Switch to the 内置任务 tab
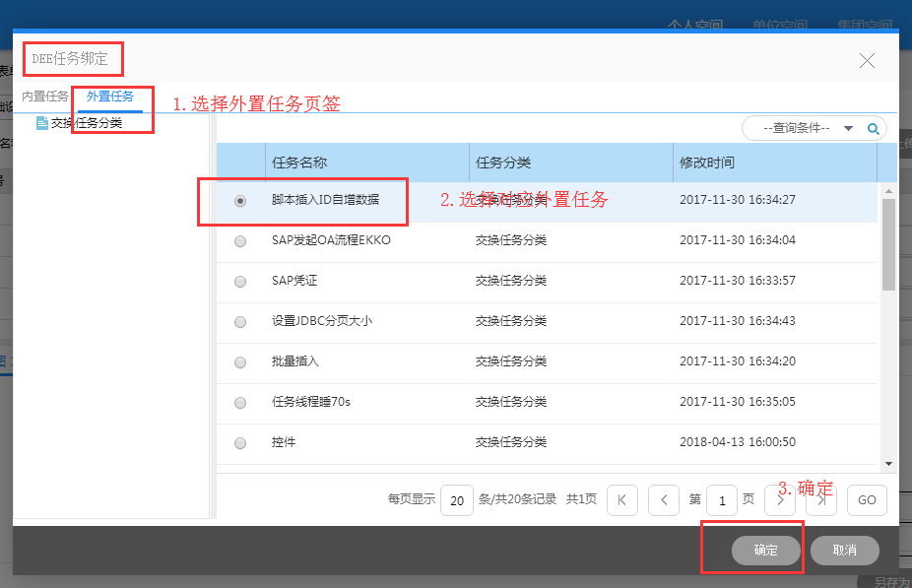This screenshot has height=588, width=912. [45, 97]
